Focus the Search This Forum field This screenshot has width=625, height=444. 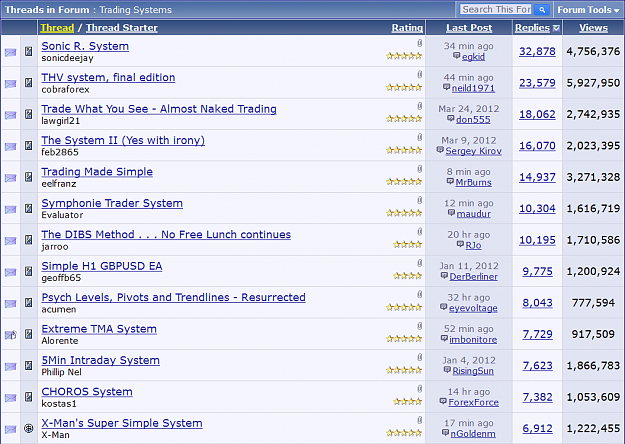tap(496, 9)
